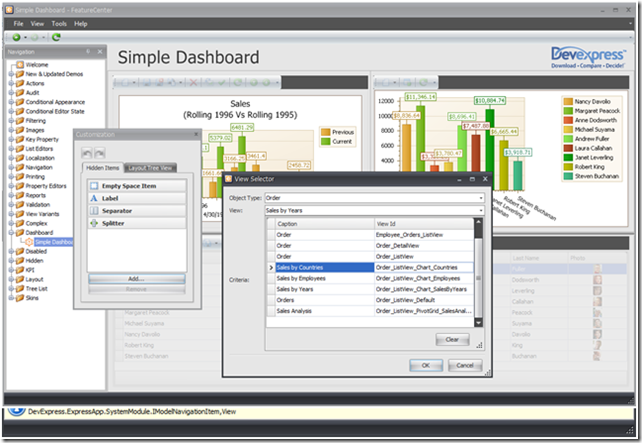Close the Customization window
Screen dimensions: 642x443
(x=196, y=134)
